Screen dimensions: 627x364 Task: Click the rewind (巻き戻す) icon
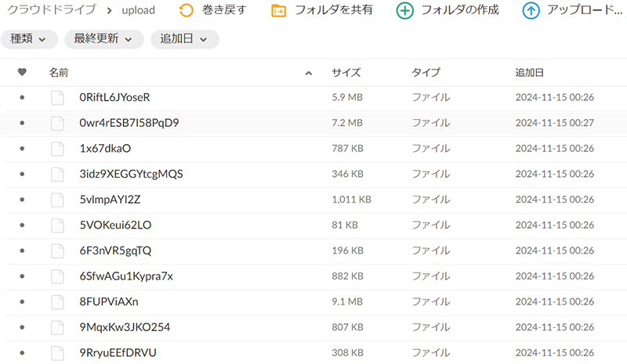click(186, 11)
